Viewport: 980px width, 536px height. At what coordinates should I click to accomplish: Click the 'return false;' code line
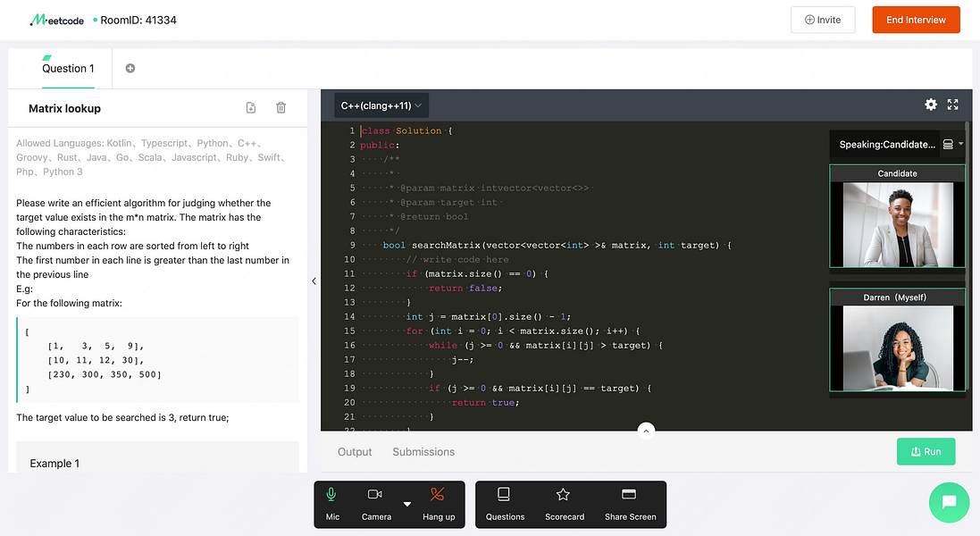(x=465, y=288)
